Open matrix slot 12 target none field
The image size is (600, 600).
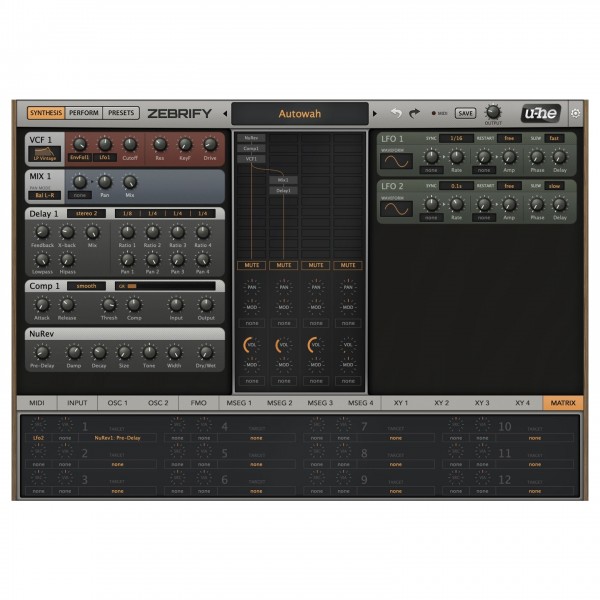535,491
